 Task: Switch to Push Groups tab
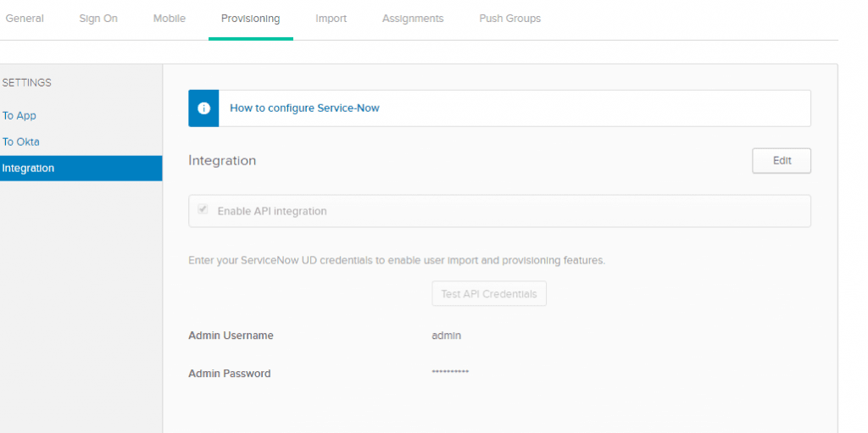click(509, 19)
